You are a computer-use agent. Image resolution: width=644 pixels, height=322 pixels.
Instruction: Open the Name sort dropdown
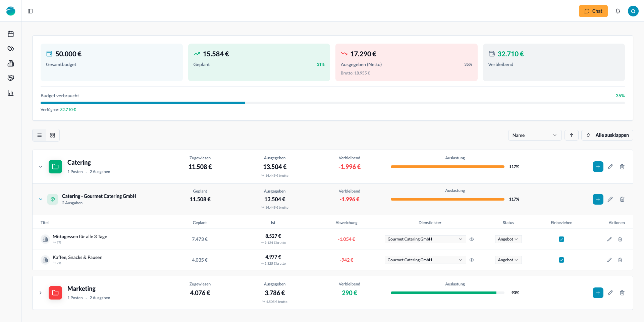pyautogui.click(x=534, y=135)
